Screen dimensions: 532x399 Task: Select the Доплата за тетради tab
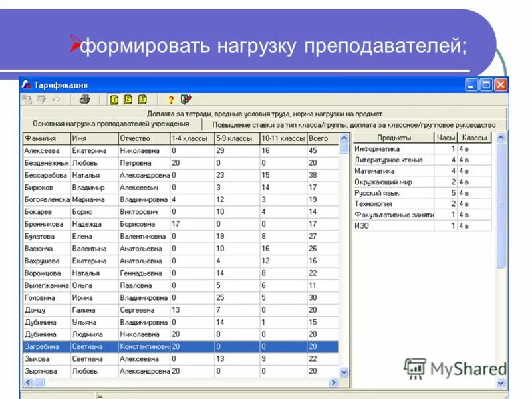coord(266,111)
